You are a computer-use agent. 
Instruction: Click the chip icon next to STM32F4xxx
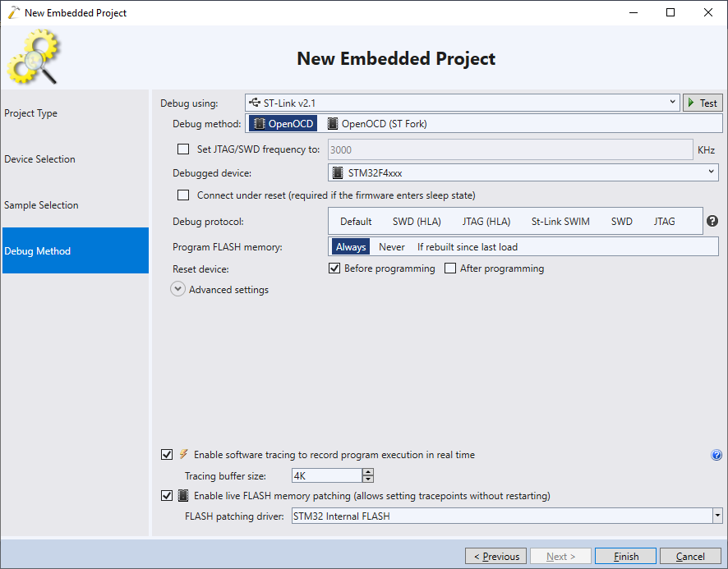pyautogui.click(x=338, y=172)
